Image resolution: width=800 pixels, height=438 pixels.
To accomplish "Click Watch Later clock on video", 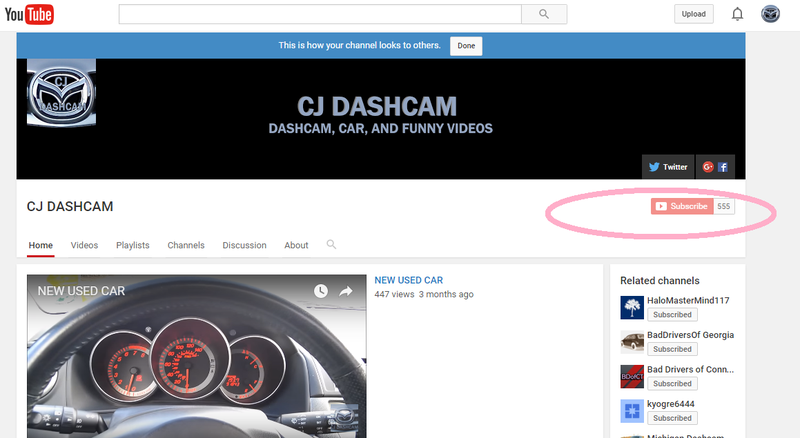I will coord(320,291).
